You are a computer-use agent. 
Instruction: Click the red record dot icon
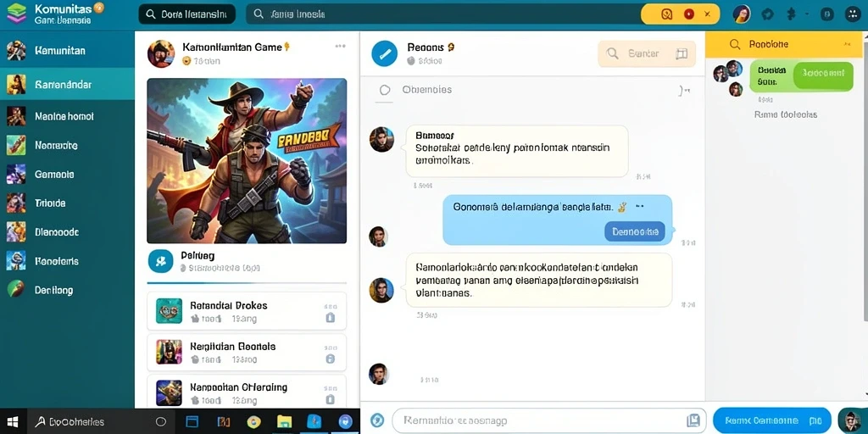[x=688, y=14]
